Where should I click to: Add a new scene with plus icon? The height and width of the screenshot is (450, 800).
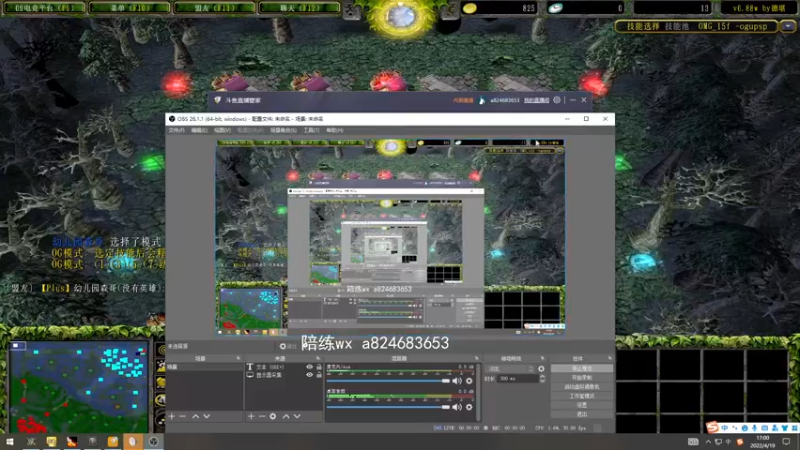(x=172, y=416)
